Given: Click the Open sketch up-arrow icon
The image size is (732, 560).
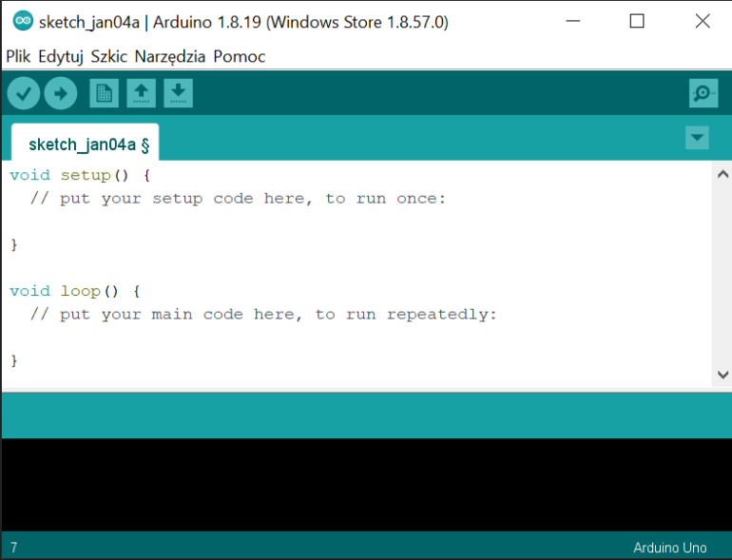Looking at the screenshot, I should pos(141,93).
